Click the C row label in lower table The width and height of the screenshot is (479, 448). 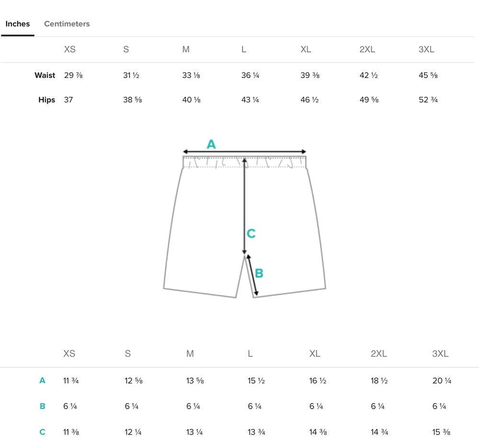pos(42,432)
